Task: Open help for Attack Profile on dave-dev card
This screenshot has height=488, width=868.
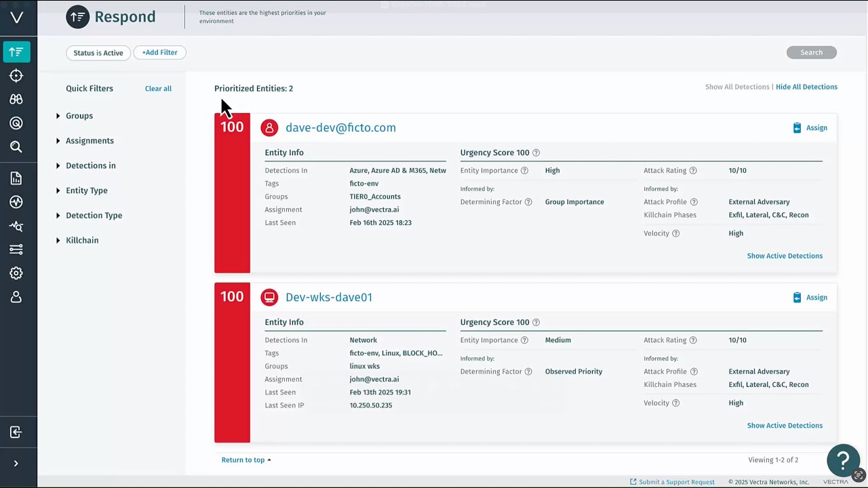Action: click(694, 202)
